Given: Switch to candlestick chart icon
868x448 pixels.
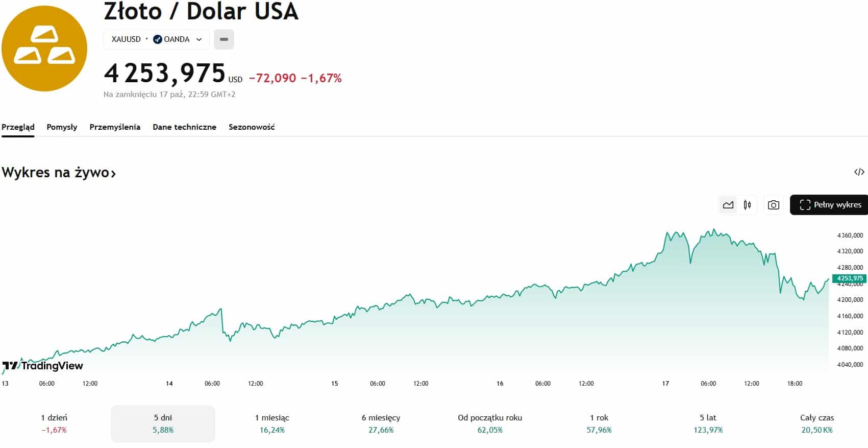Looking at the screenshot, I should click(748, 205).
